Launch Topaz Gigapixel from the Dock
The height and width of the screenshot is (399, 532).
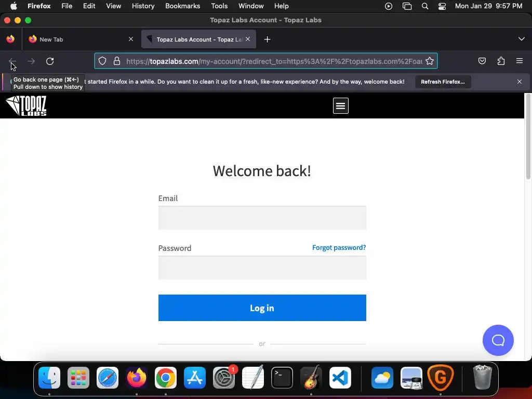441,378
